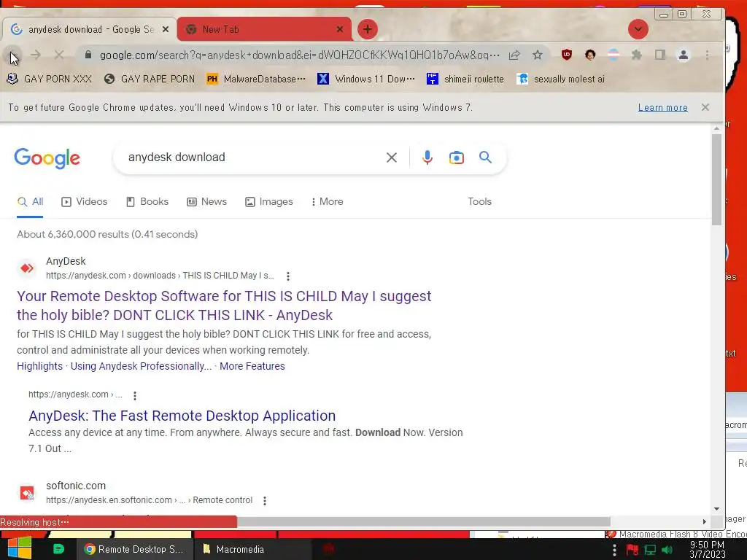This screenshot has height=560, width=747.
Task: Open the More Features sitelink
Action: click(x=252, y=366)
